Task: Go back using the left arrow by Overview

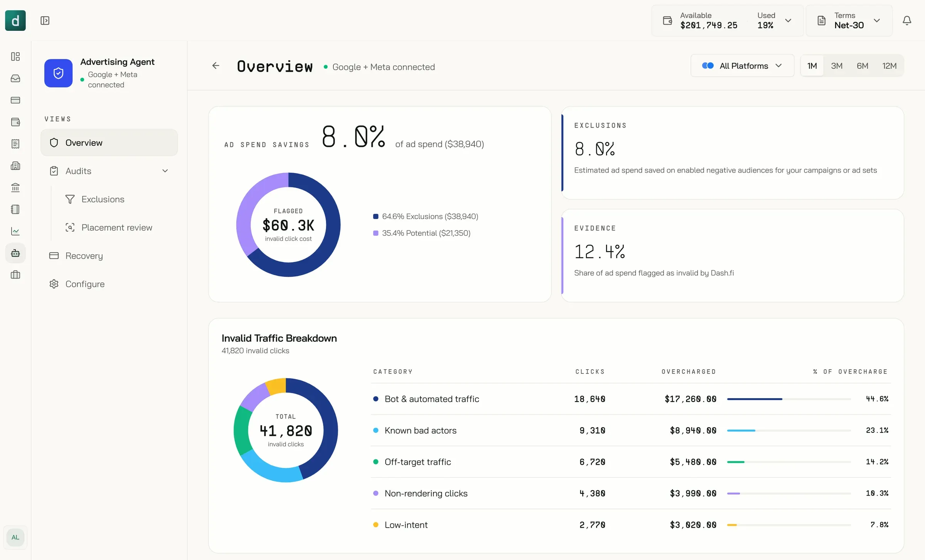Action: click(x=216, y=66)
